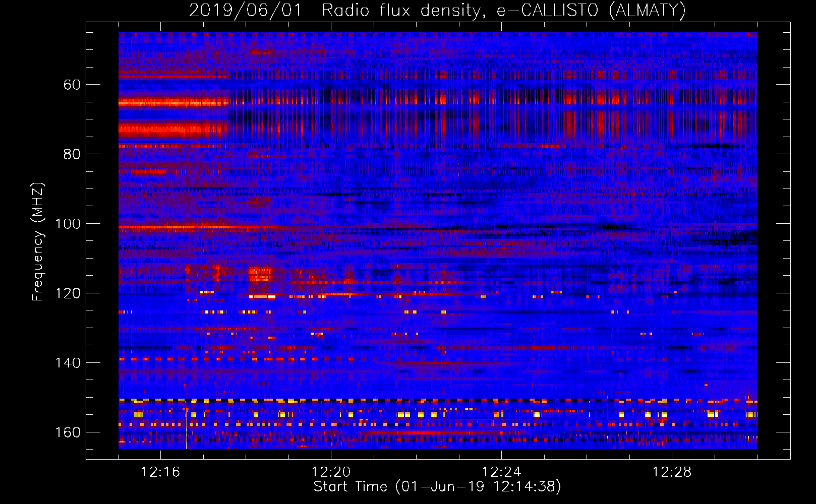Click the 12:24 time tick label
Image resolution: width=816 pixels, height=504 pixels.
[x=501, y=472]
